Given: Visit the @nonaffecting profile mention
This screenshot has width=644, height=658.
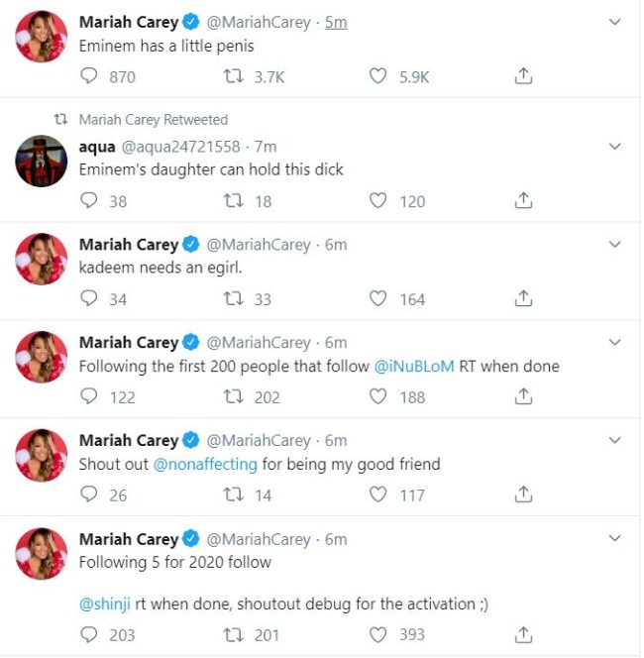Looking at the screenshot, I should (205, 465).
